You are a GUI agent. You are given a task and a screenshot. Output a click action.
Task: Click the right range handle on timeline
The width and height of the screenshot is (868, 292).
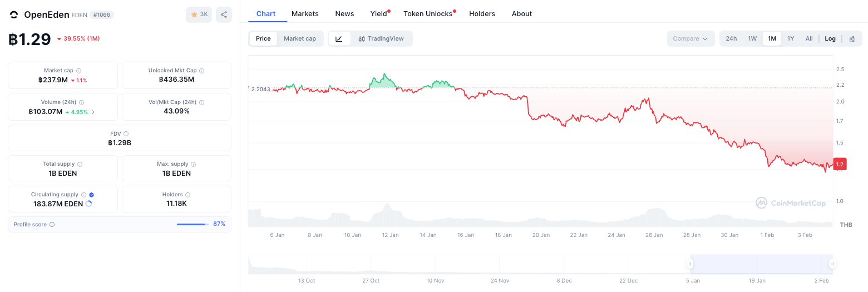(x=832, y=264)
